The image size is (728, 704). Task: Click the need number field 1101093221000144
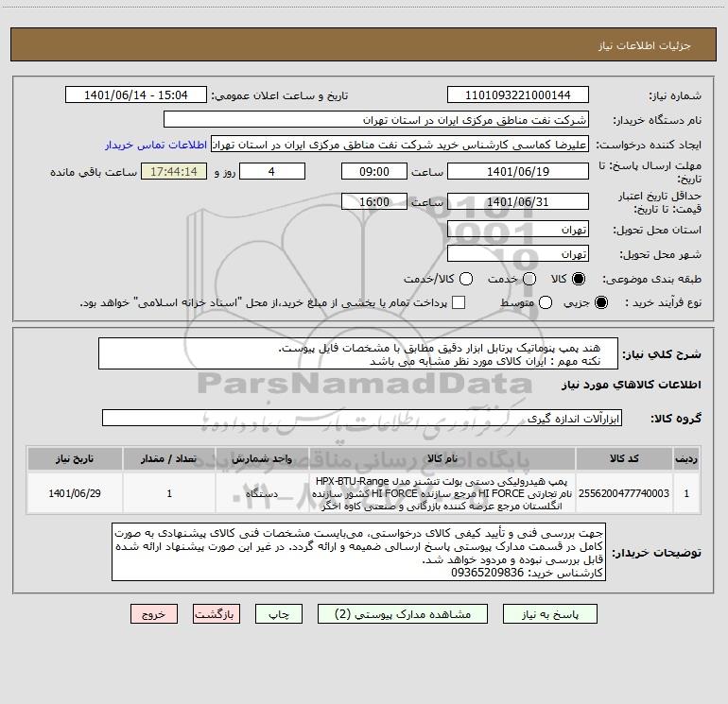(518, 95)
